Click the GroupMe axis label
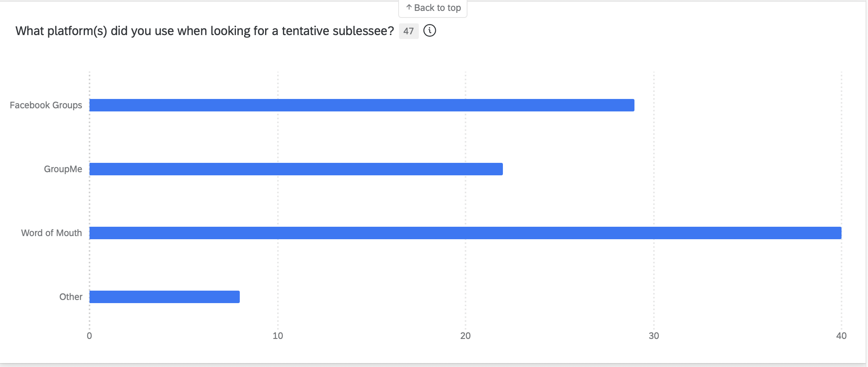The width and height of the screenshot is (868, 367). pyautogui.click(x=63, y=169)
